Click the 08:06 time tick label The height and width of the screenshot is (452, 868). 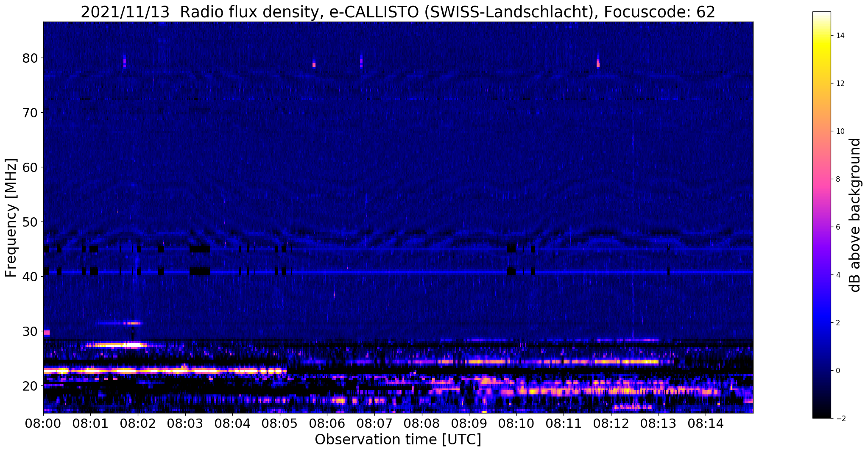(x=327, y=423)
